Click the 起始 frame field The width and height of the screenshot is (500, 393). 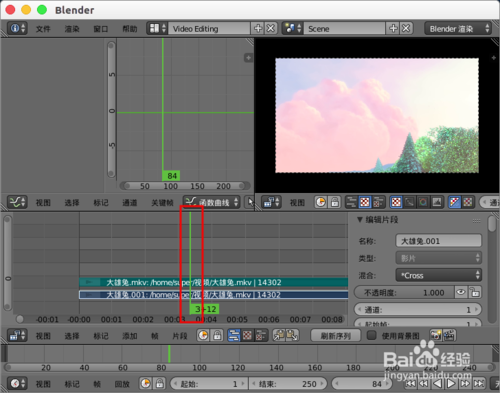209,384
